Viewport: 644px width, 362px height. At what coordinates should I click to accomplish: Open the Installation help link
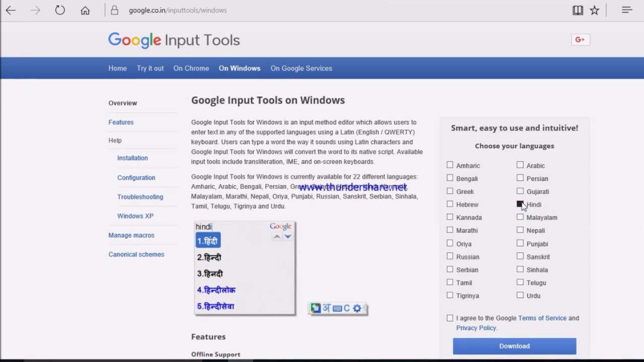[x=133, y=158]
